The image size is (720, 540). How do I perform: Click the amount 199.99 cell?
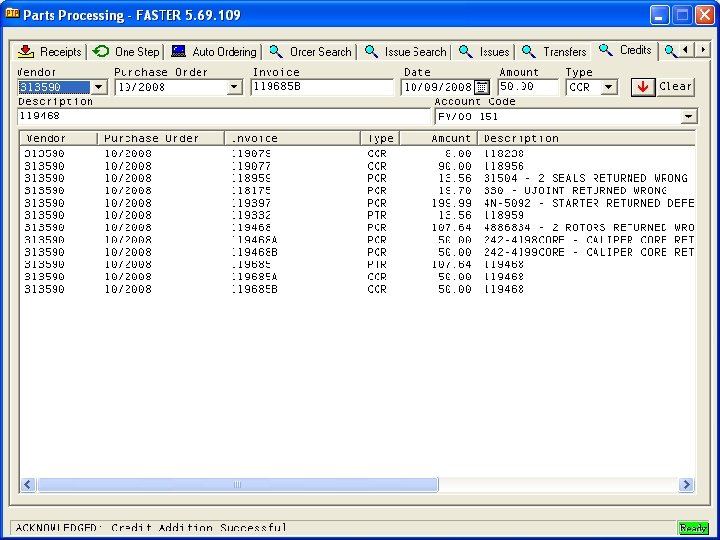pos(451,203)
